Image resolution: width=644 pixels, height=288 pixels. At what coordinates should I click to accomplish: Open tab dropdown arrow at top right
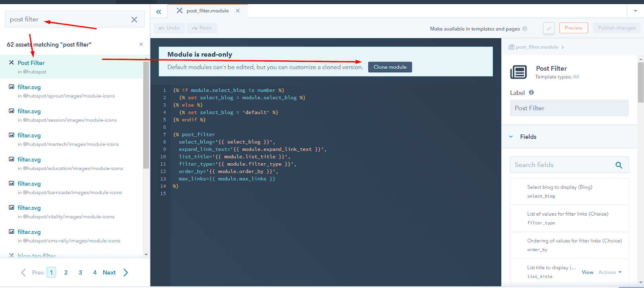(636, 11)
